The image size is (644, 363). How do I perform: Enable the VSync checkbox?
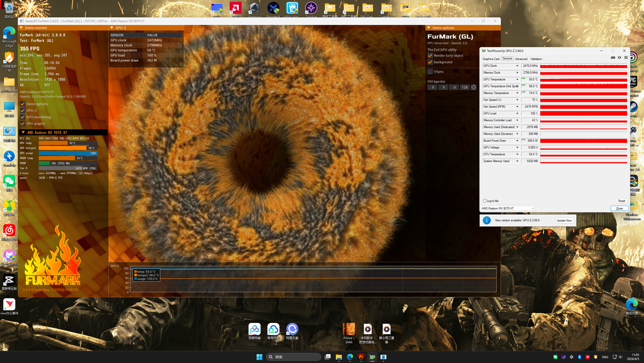click(430, 71)
